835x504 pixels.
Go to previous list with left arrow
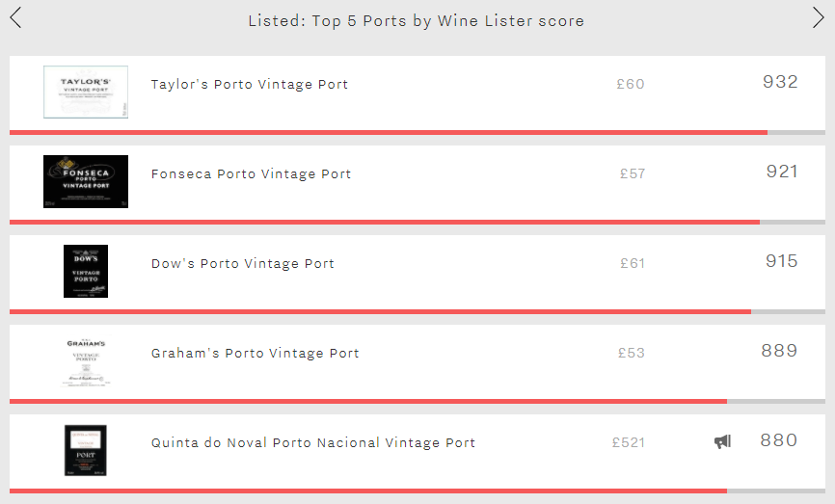tap(16, 17)
